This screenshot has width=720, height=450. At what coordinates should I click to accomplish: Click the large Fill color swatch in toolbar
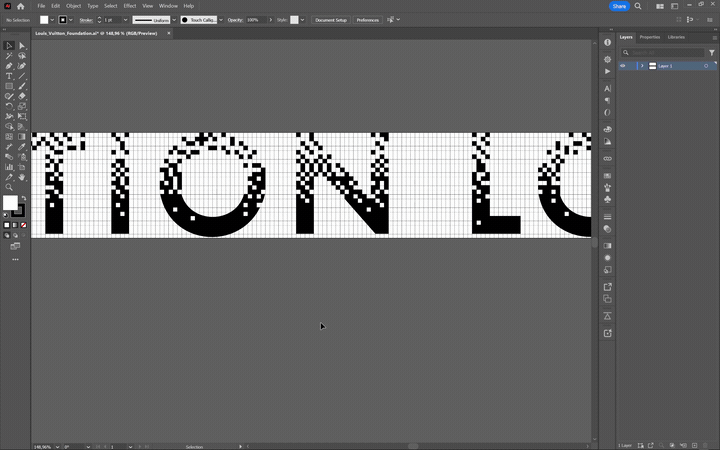(9, 202)
